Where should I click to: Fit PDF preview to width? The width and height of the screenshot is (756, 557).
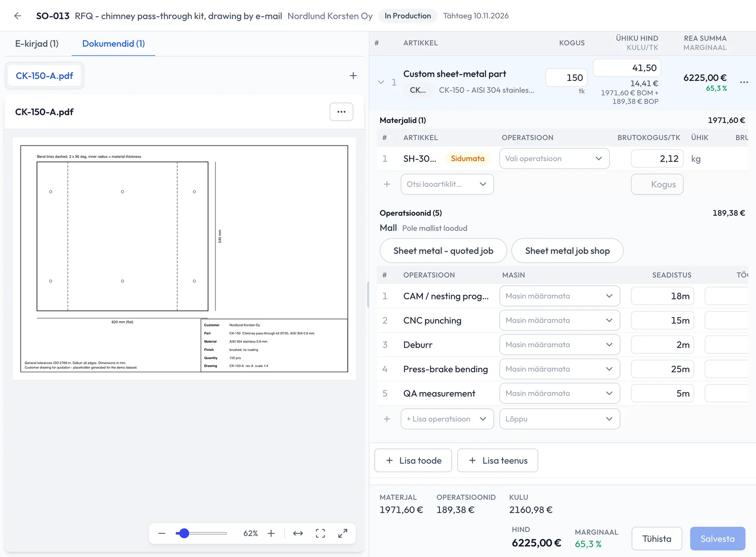click(298, 533)
